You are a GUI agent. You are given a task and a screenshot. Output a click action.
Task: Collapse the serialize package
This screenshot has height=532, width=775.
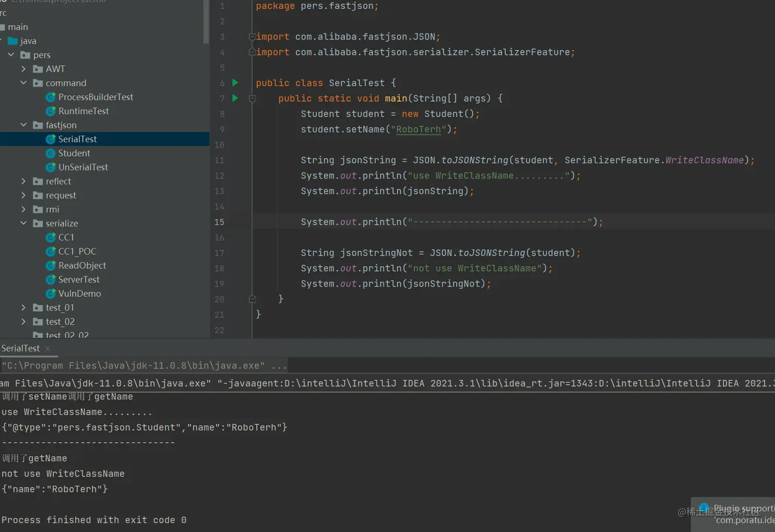[24, 223]
